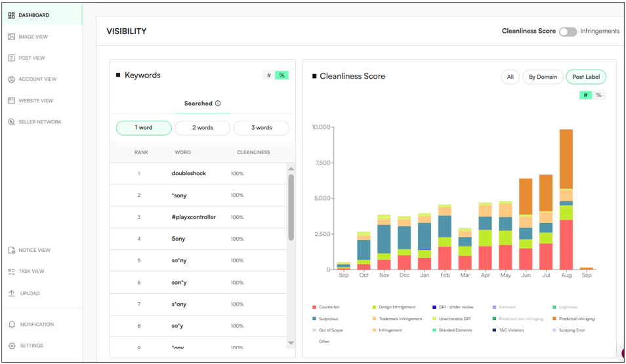Click the doubleshock keyword row
Screen dimensions: 626x364
[189, 174]
